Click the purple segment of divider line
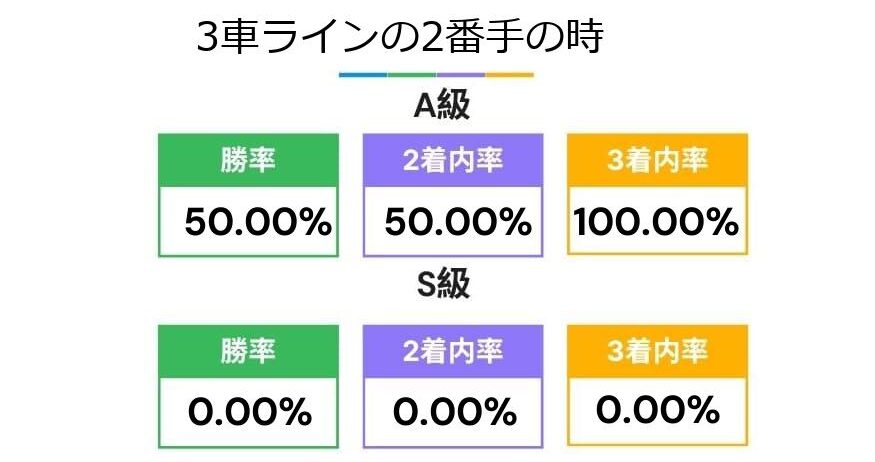 pyautogui.click(x=460, y=75)
